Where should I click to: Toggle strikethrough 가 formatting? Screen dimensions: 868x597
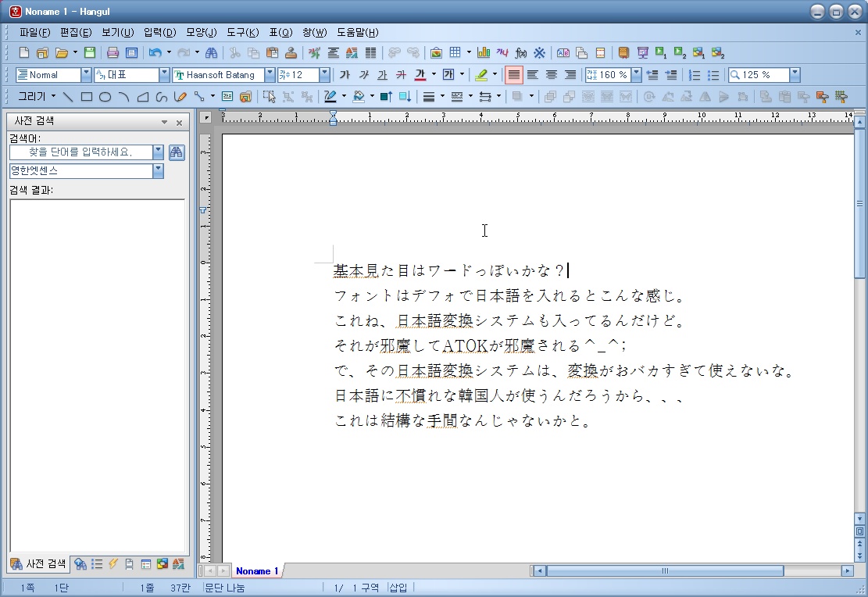pos(402,75)
